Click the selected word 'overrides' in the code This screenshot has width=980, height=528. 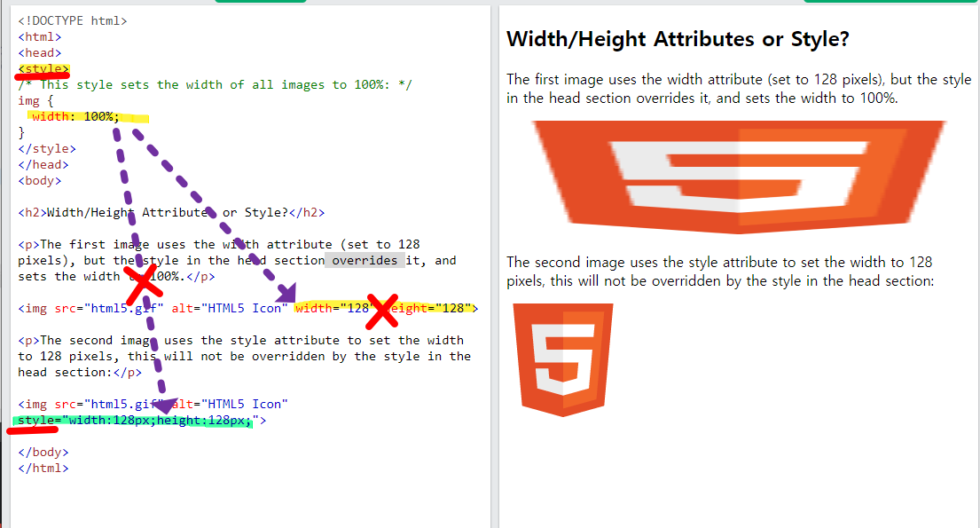point(365,260)
